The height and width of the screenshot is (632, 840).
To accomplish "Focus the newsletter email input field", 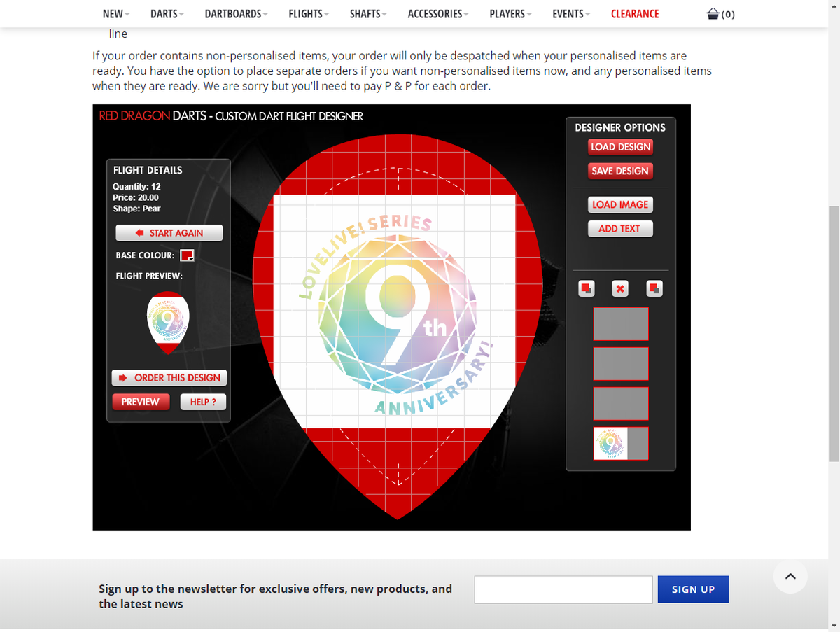I will [x=563, y=589].
